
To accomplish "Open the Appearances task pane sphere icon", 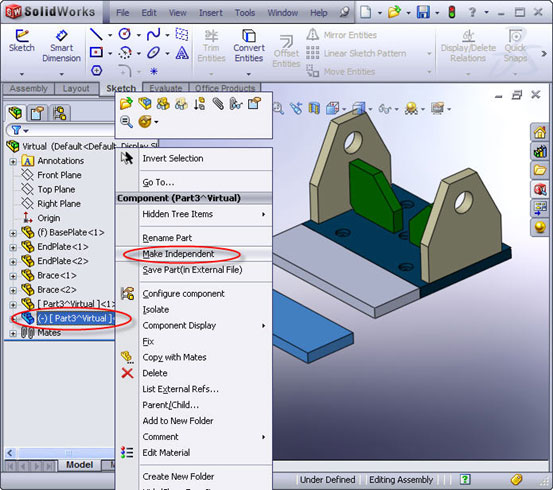I will (x=540, y=227).
